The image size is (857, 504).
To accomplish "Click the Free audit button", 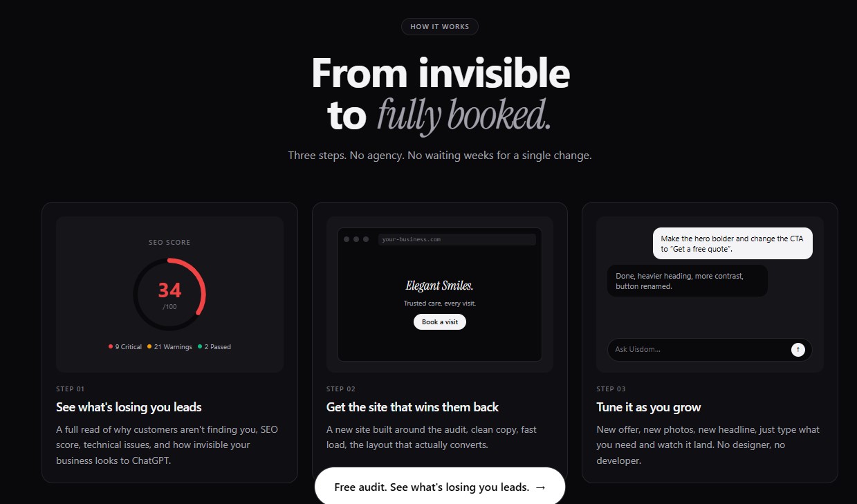I will pyautogui.click(x=440, y=487).
